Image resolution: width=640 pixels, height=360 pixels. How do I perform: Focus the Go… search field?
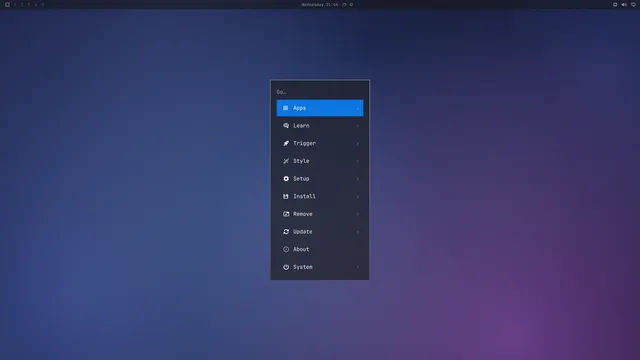[320, 92]
